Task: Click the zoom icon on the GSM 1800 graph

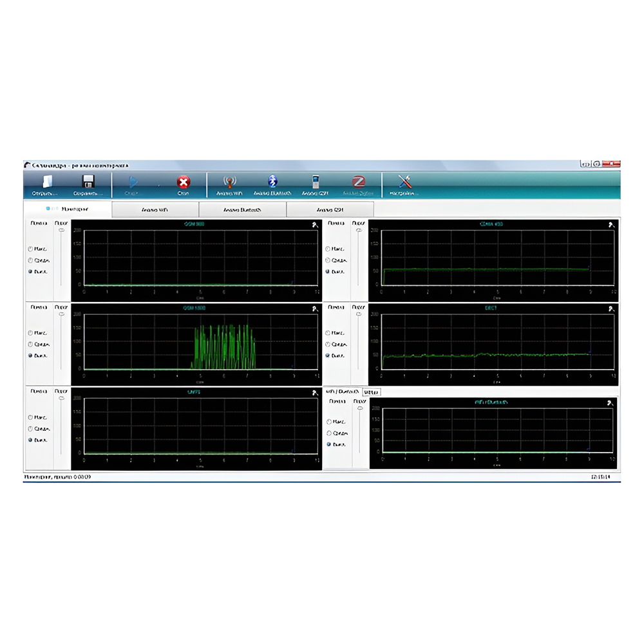Action: 314,309
